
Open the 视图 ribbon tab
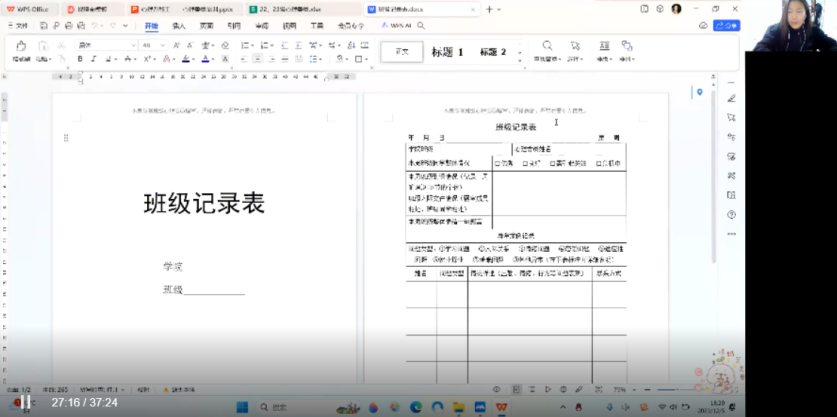tap(289, 25)
